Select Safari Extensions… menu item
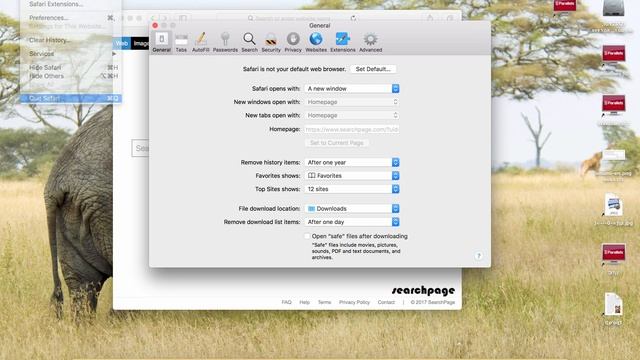 click(71, 4)
